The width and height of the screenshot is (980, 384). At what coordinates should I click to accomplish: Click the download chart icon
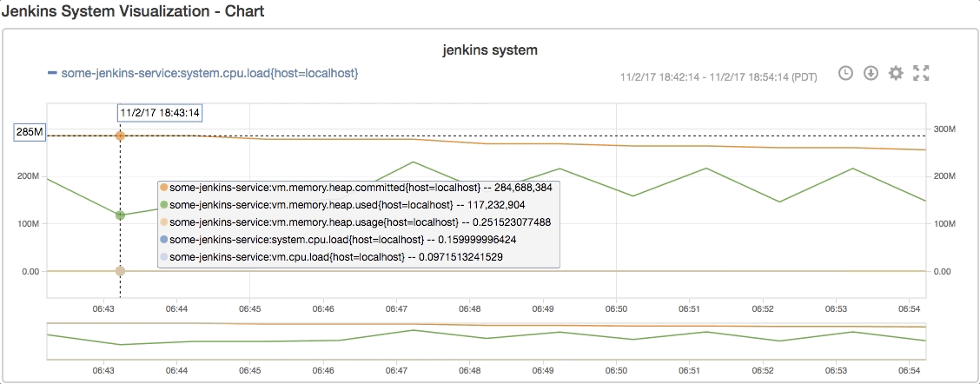871,73
